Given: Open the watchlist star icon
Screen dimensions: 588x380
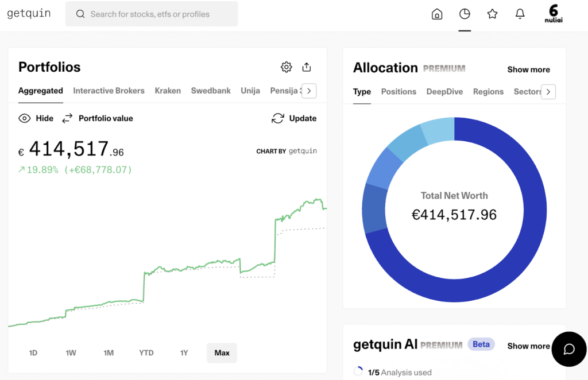Looking at the screenshot, I should (x=492, y=14).
